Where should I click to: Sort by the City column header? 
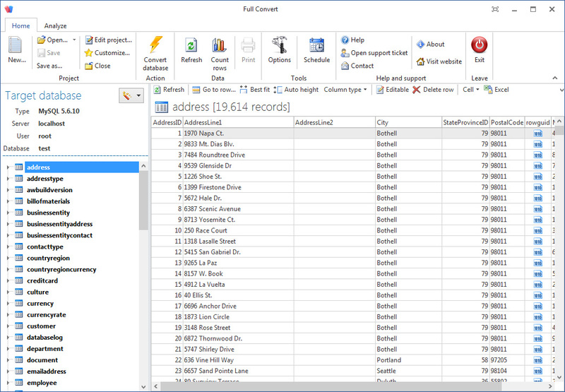408,122
